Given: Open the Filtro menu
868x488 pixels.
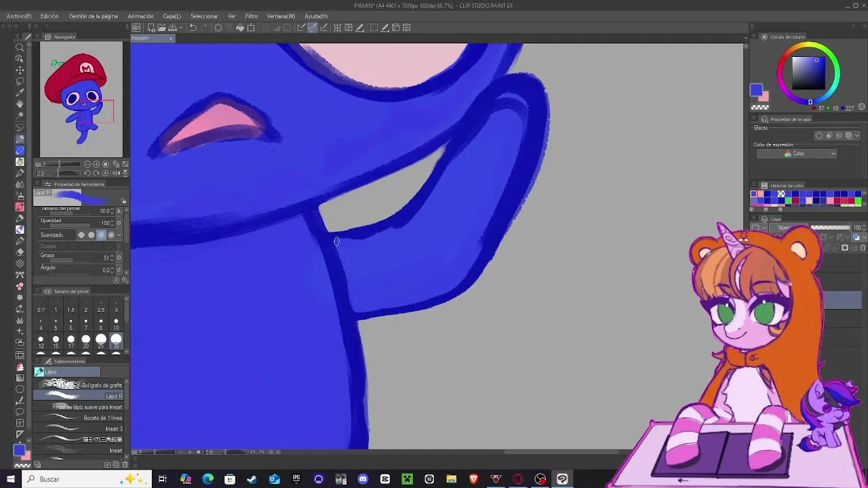Looking at the screenshot, I should (x=252, y=16).
